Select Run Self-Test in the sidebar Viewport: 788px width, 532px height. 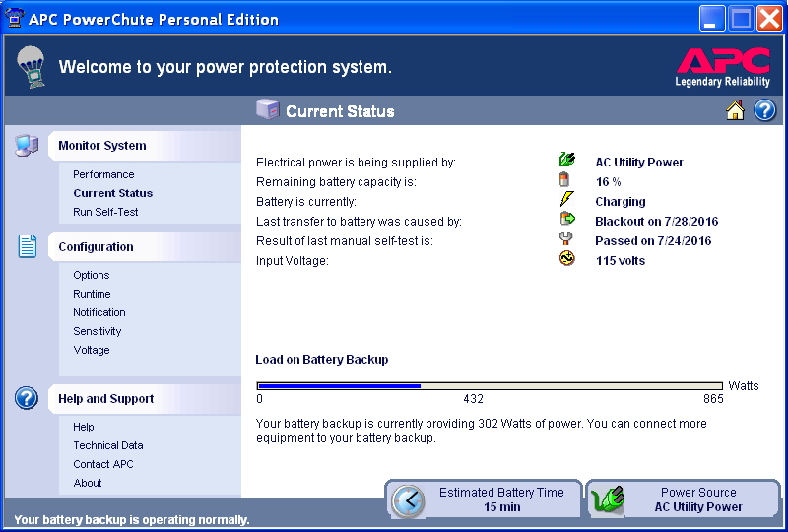[105, 212]
